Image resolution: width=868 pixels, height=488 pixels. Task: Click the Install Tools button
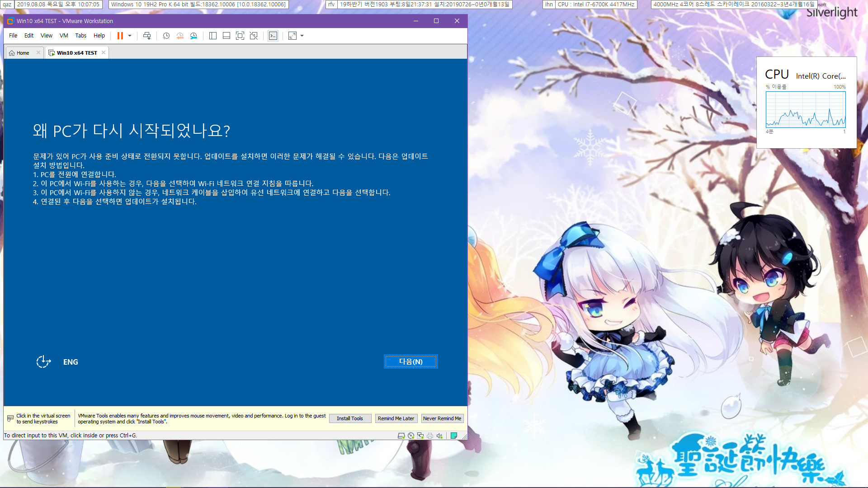(350, 418)
